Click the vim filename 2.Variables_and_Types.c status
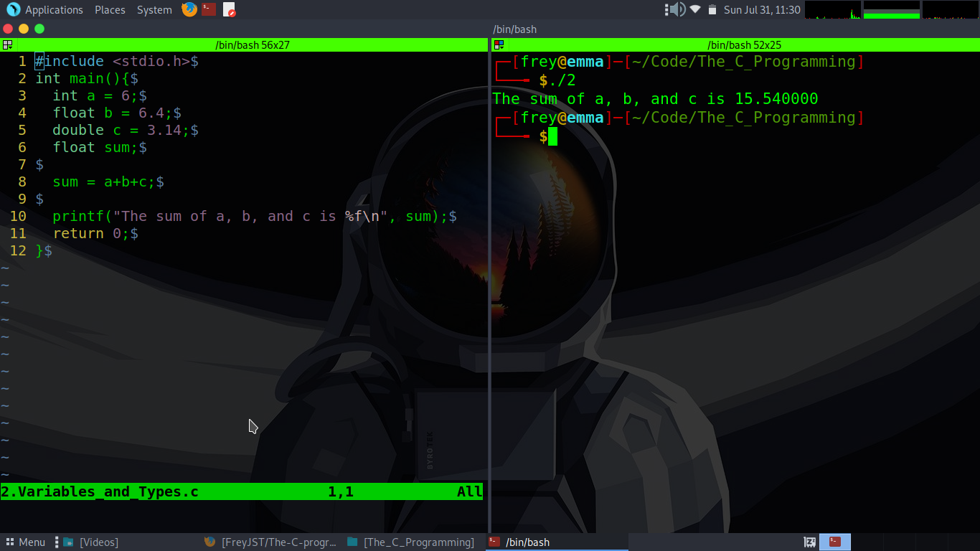Image resolution: width=980 pixels, height=551 pixels. pyautogui.click(x=100, y=492)
